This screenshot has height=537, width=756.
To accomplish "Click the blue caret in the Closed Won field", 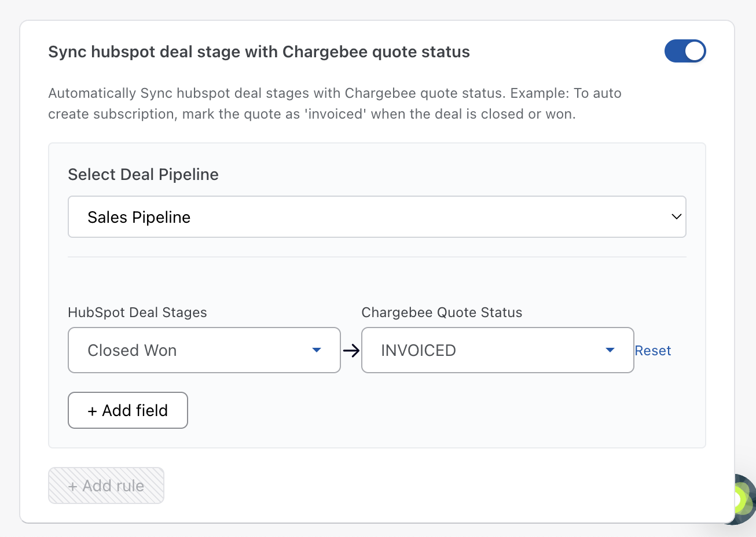I will (316, 350).
